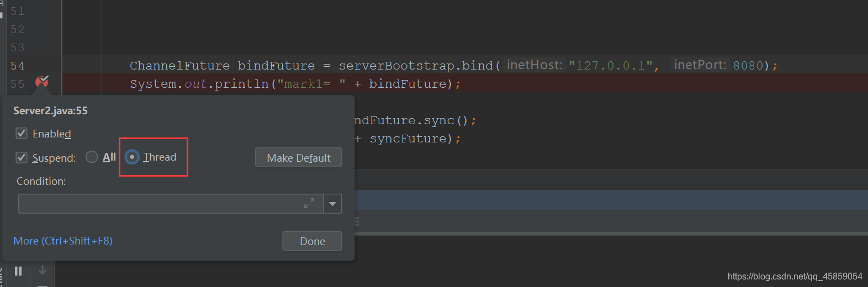Click line number 52 in the gutter

[18, 29]
